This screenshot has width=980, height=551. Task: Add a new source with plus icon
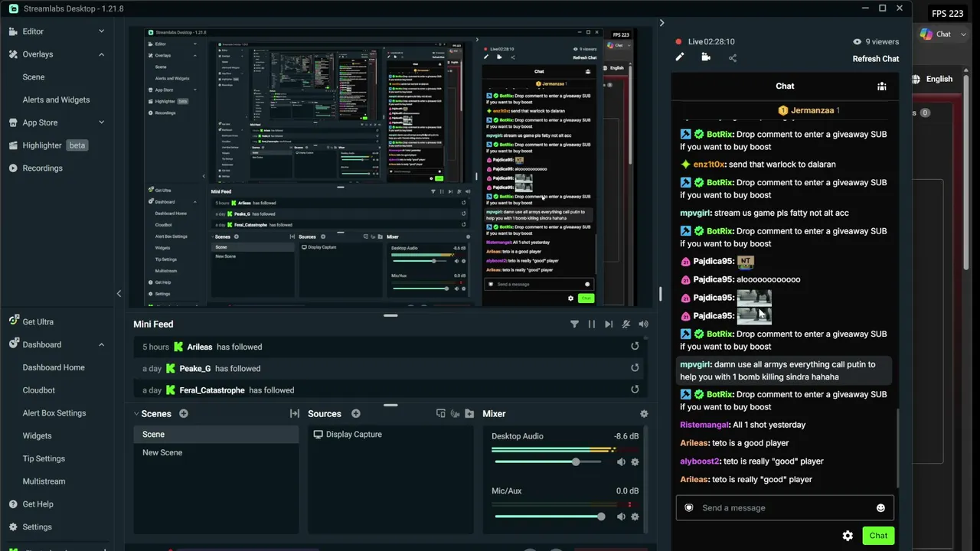pos(356,414)
